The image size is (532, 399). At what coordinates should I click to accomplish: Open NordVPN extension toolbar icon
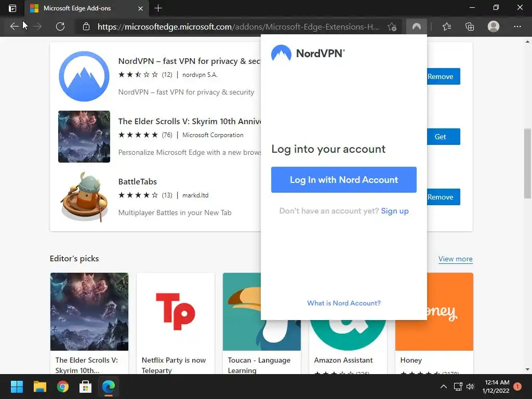[416, 26]
